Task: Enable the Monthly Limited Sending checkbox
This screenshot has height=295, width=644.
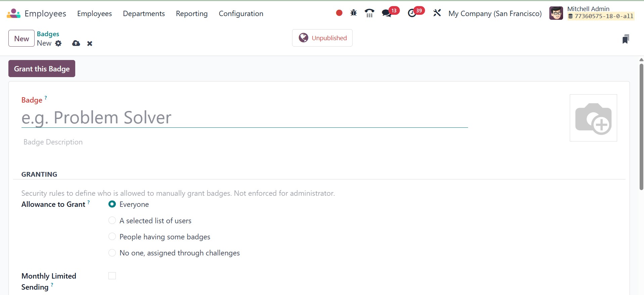Action: point(112,276)
